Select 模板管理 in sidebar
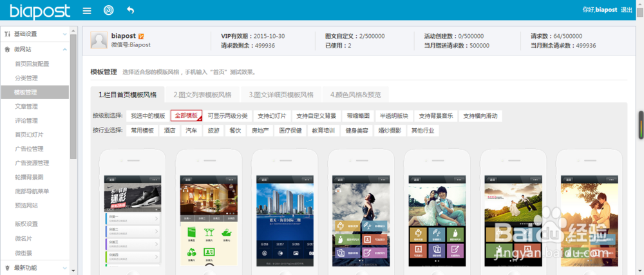Image resolution: width=644 pixels, height=275 pixels. click(35, 92)
